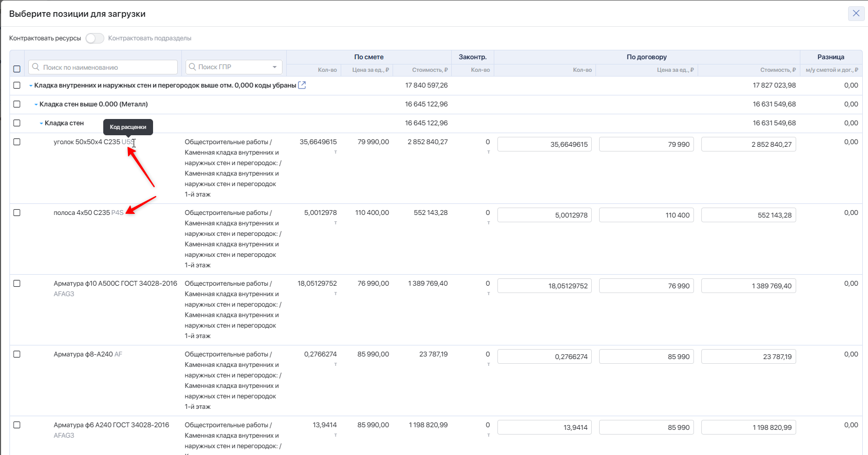The width and height of the screenshot is (868, 455).
Task: Click the По смете column header
Action: [x=368, y=57]
